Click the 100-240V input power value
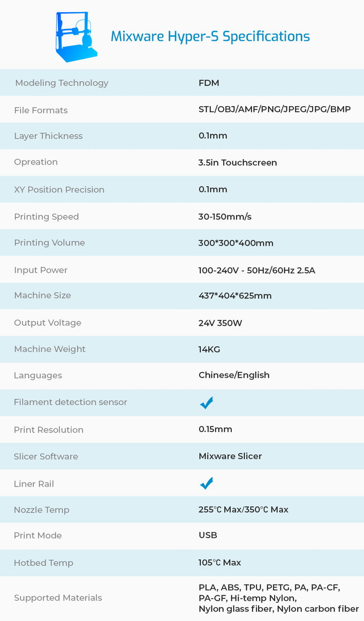 [256, 270]
